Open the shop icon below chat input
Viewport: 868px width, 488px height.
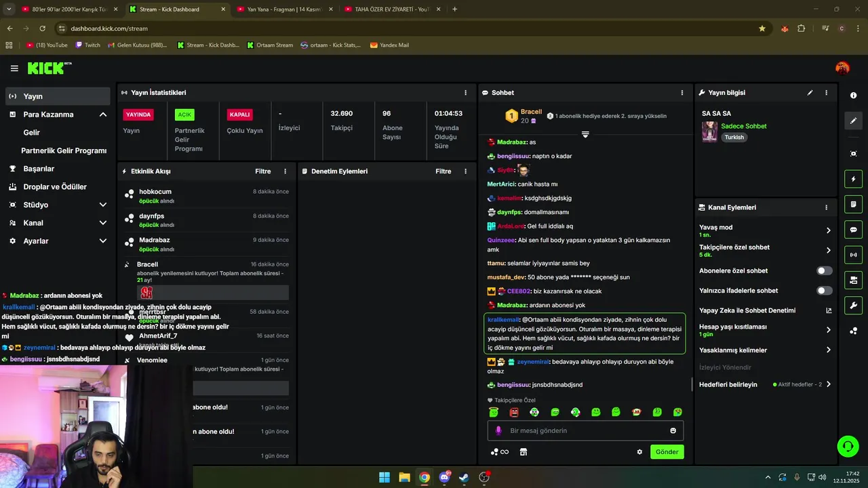524,452
